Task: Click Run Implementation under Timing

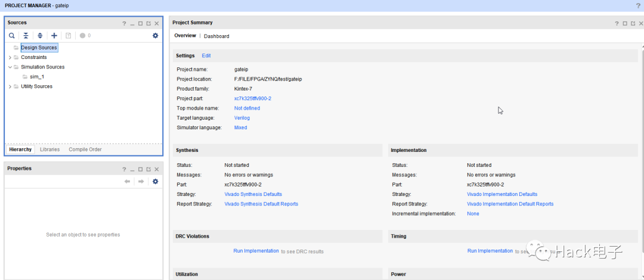Action: click(x=490, y=251)
